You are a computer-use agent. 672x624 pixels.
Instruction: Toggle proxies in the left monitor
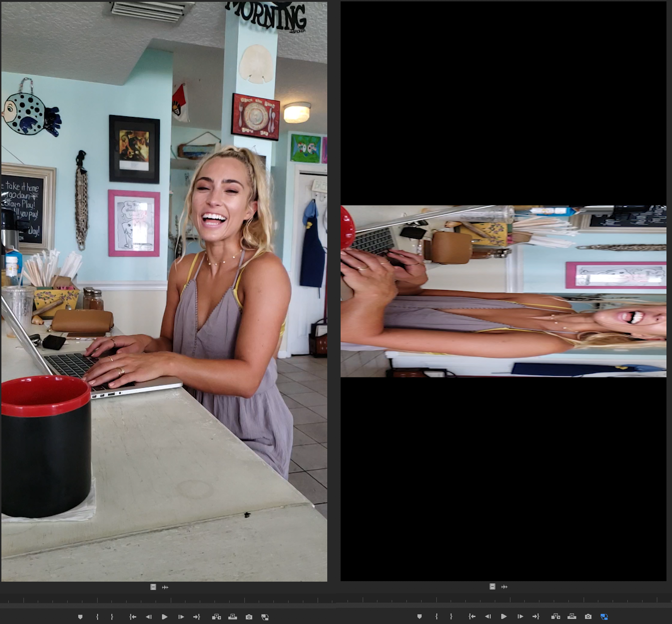click(x=265, y=617)
